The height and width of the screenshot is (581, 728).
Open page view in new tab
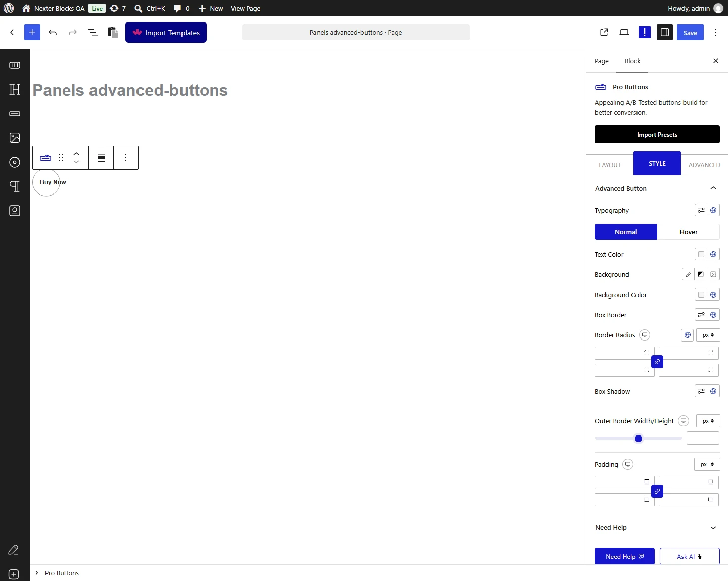[604, 32]
